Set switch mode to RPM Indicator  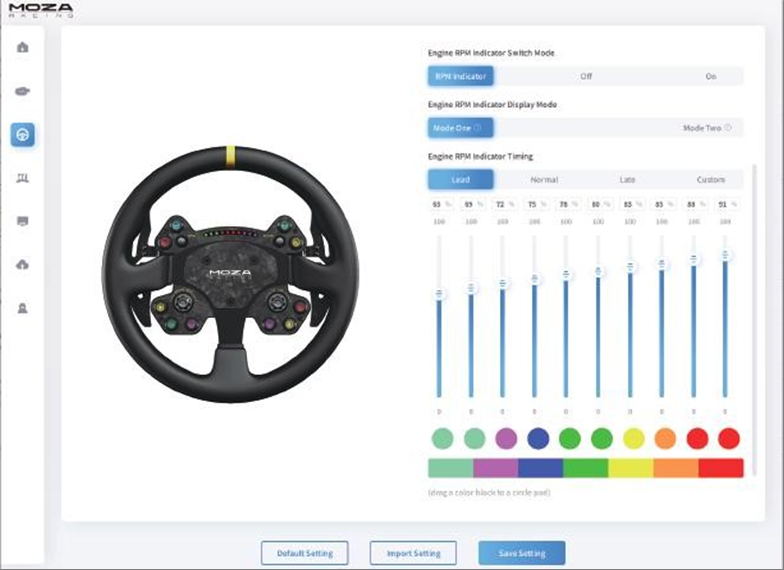460,76
